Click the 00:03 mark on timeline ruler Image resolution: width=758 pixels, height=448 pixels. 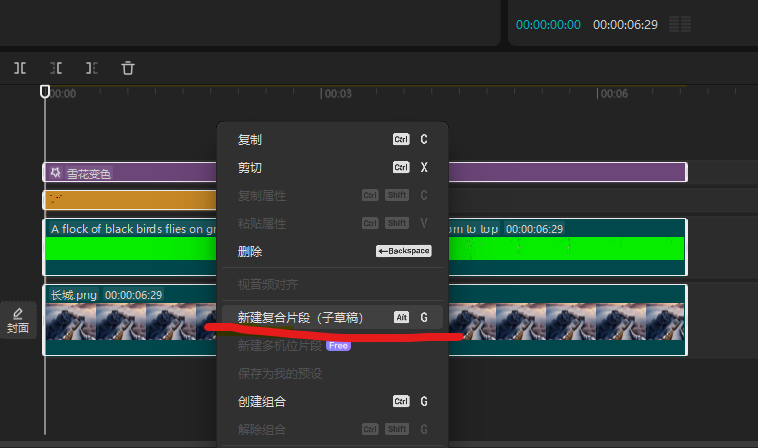point(337,94)
